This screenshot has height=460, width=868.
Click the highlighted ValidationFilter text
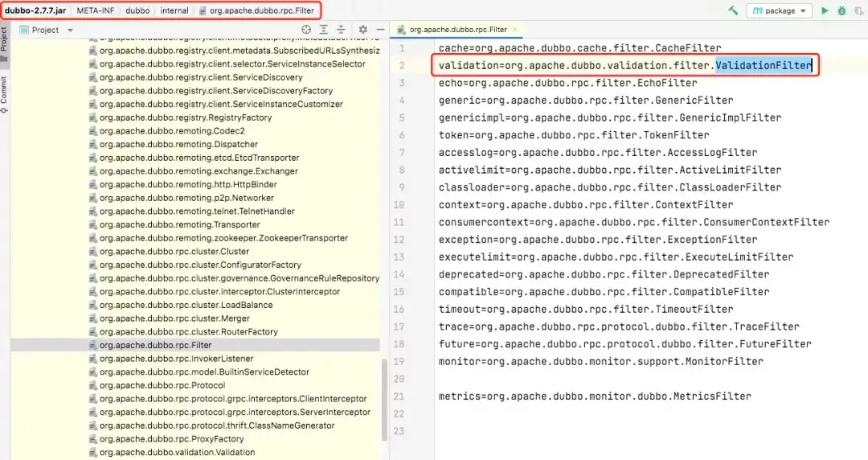click(x=764, y=65)
